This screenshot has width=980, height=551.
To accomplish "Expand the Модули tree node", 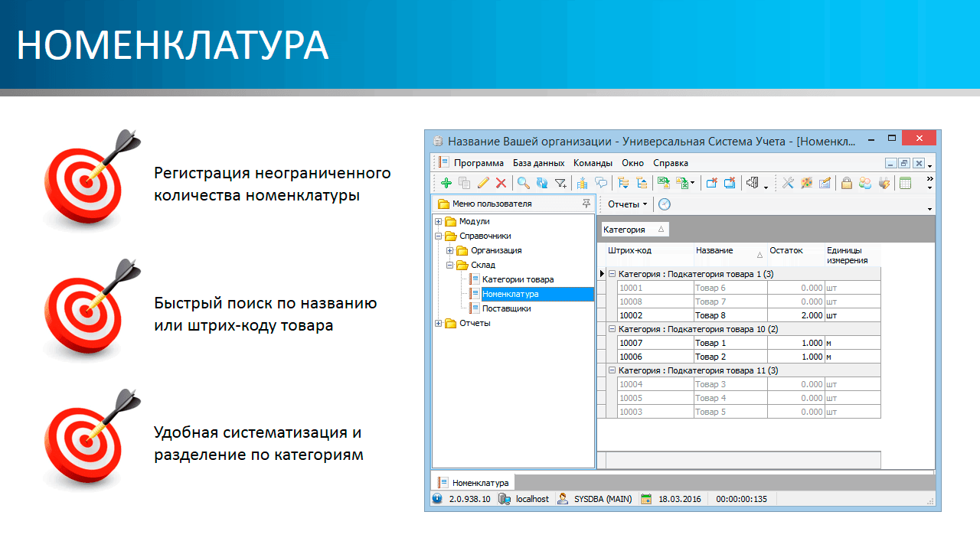I will [x=439, y=221].
